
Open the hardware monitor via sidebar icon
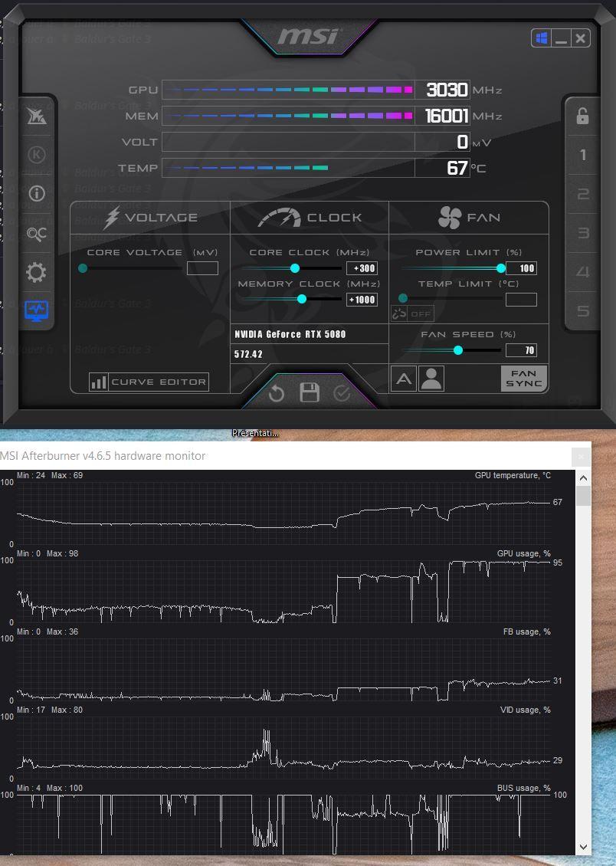(36, 311)
